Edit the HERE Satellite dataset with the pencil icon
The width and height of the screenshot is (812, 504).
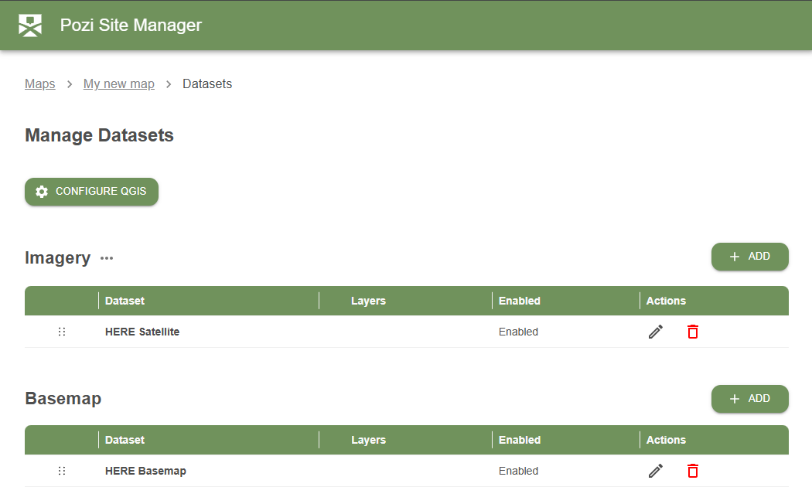coord(655,331)
